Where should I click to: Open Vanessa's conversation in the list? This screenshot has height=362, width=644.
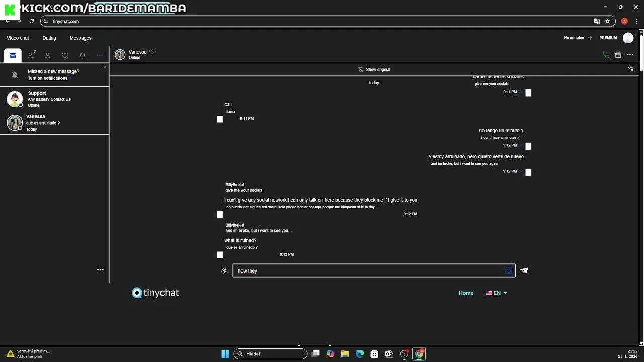pos(54,123)
